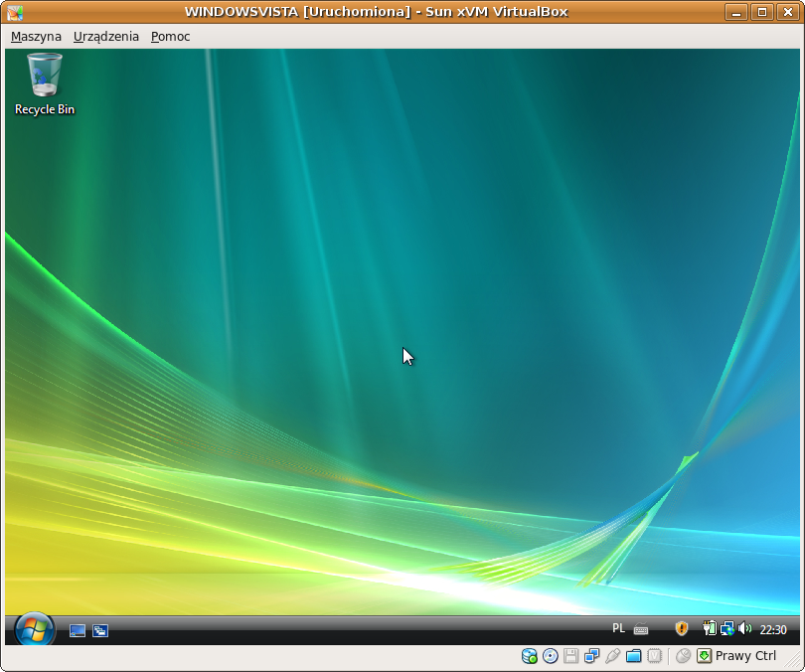Click VirtualBox virtualization chip status icon
805x672 pixels.
[x=654, y=656]
